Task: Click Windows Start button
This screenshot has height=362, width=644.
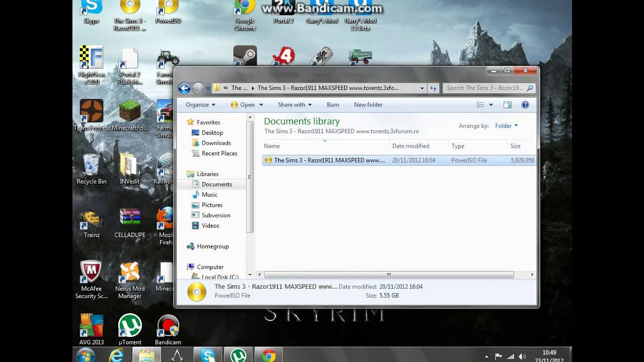Action: coord(86,355)
